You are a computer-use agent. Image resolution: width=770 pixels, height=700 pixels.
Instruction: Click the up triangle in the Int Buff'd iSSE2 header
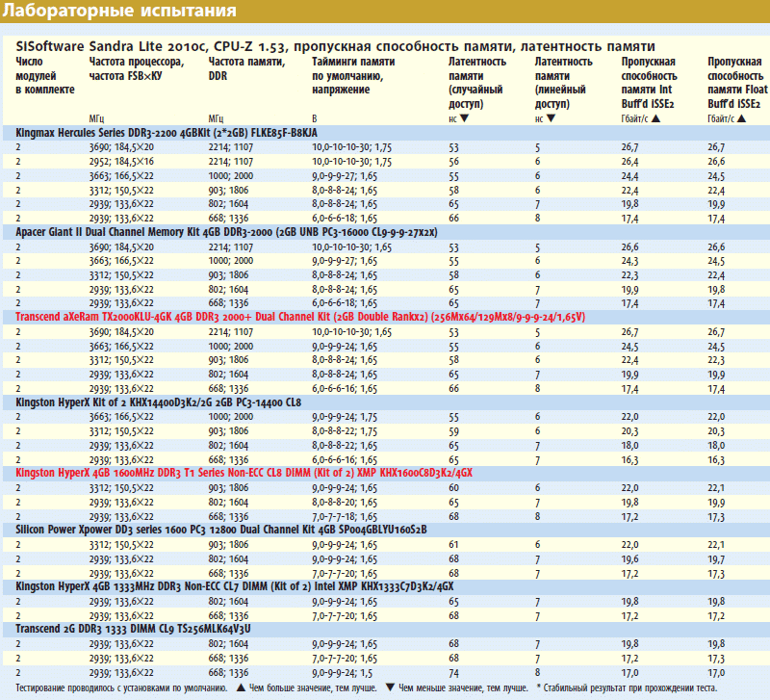click(x=655, y=118)
